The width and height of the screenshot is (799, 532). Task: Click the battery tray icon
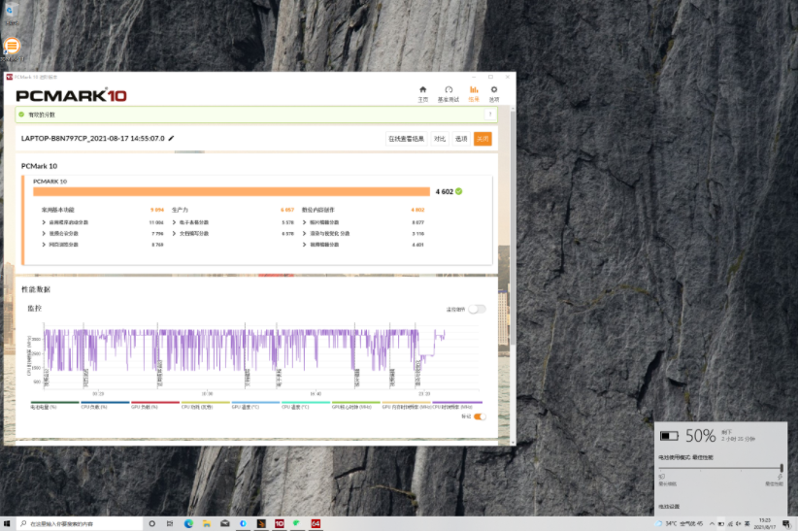click(721, 524)
